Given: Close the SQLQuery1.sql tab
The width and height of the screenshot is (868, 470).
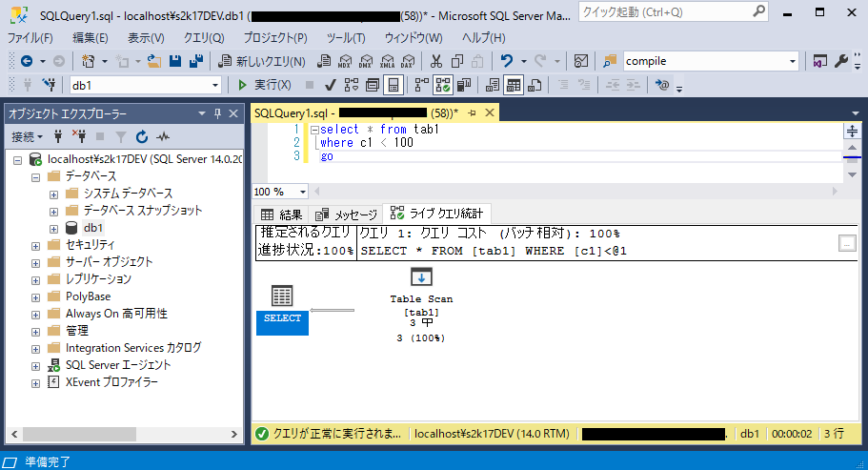Looking at the screenshot, I should [x=490, y=112].
